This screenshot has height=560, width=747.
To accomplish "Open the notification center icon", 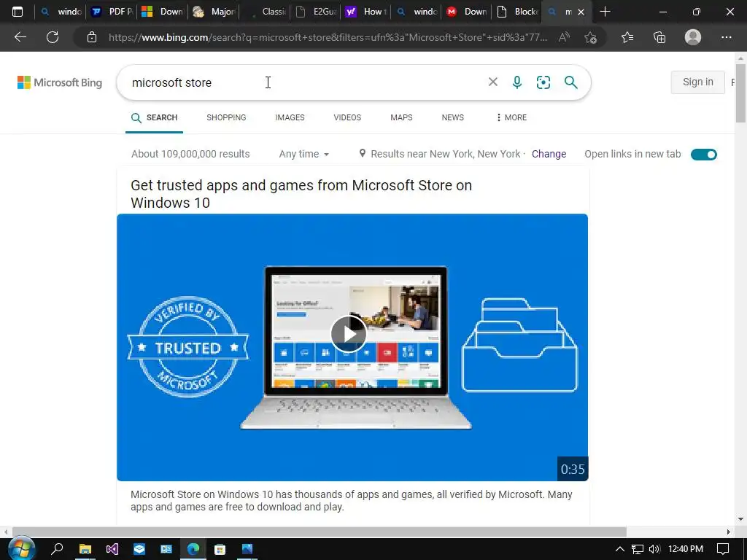I will (x=723, y=549).
